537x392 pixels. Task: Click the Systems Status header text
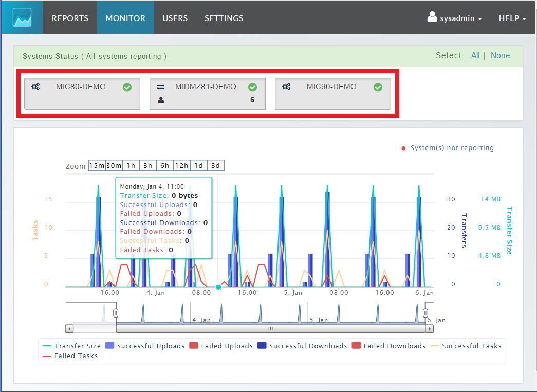click(95, 56)
